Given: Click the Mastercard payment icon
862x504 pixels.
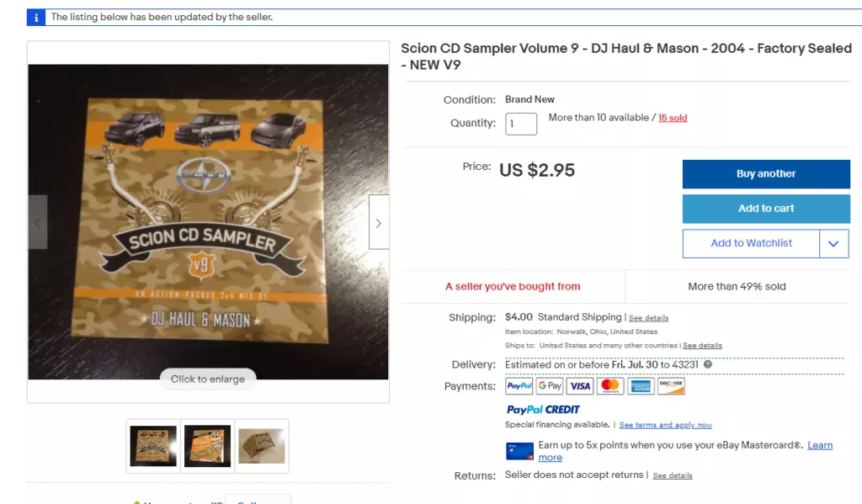Looking at the screenshot, I should tap(610, 386).
